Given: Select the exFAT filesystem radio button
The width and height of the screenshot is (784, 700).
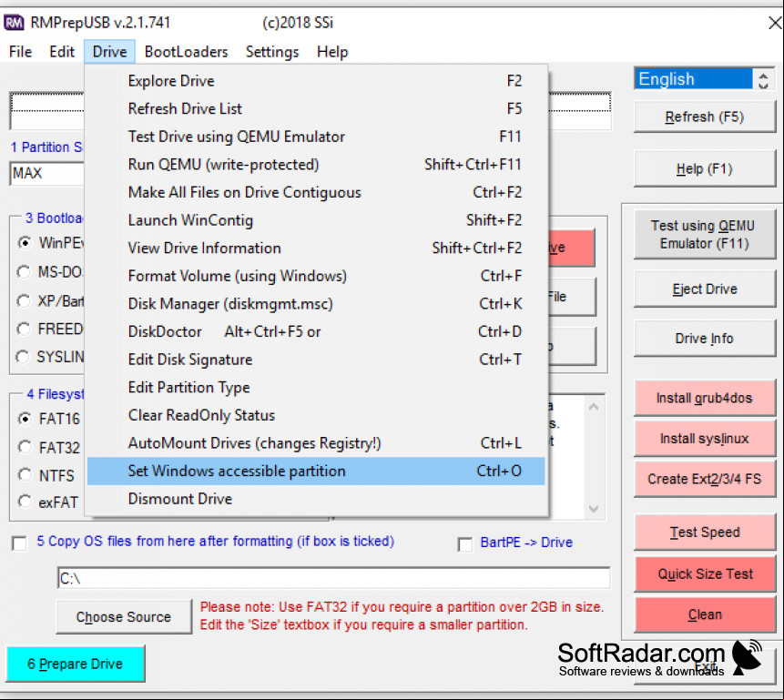Looking at the screenshot, I should click(x=25, y=502).
